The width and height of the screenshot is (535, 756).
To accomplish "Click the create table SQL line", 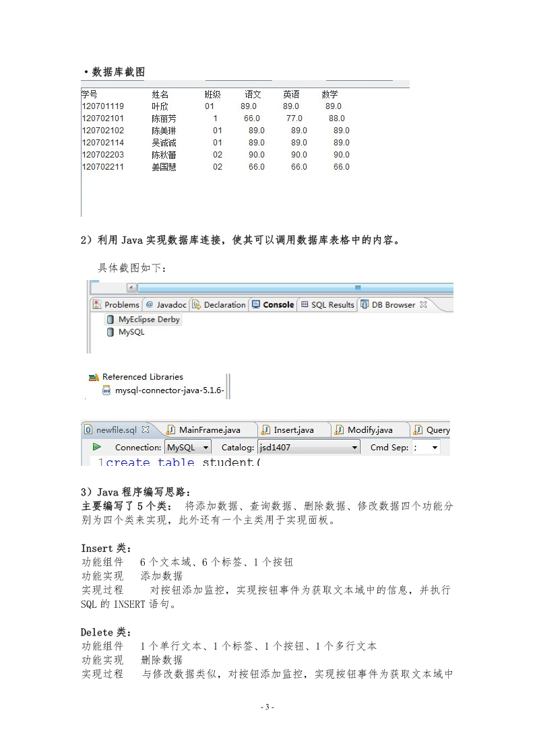I will (183, 462).
